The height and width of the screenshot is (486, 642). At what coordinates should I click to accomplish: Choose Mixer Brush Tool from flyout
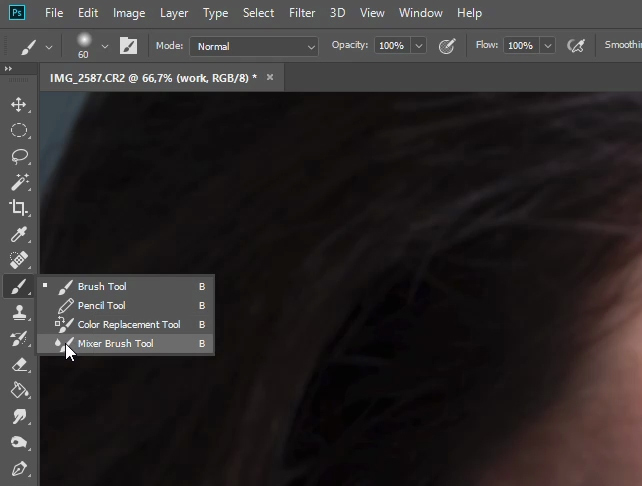pos(126,344)
